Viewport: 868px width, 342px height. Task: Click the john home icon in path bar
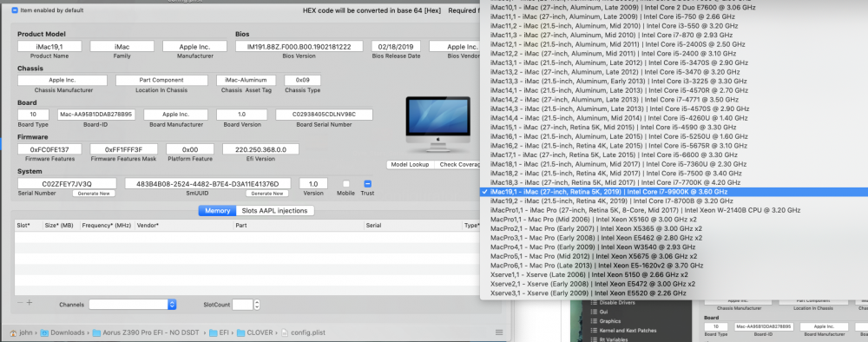(13, 332)
